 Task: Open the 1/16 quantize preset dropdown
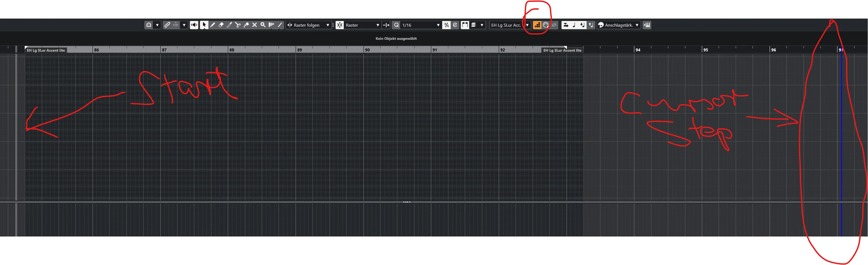click(421, 25)
